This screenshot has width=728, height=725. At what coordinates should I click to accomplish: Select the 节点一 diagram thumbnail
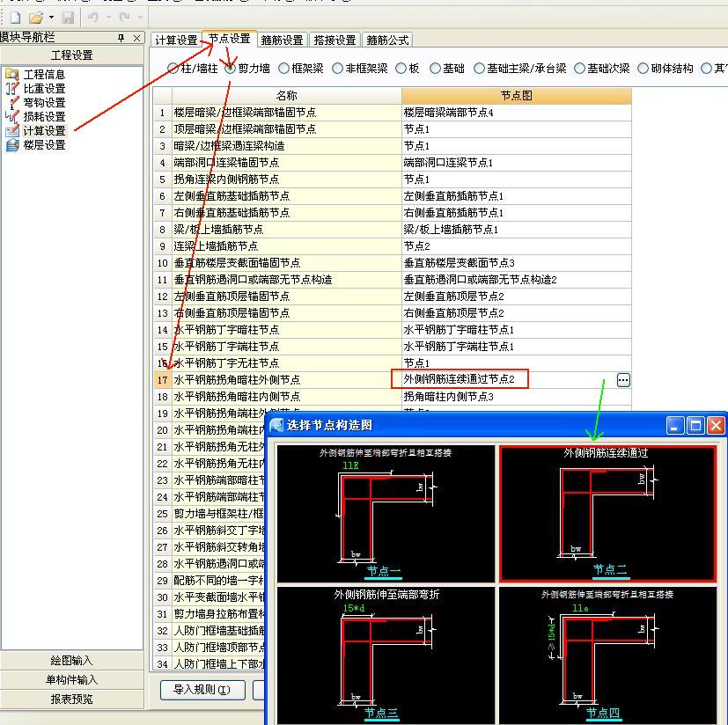pyautogui.click(x=386, y=513)
